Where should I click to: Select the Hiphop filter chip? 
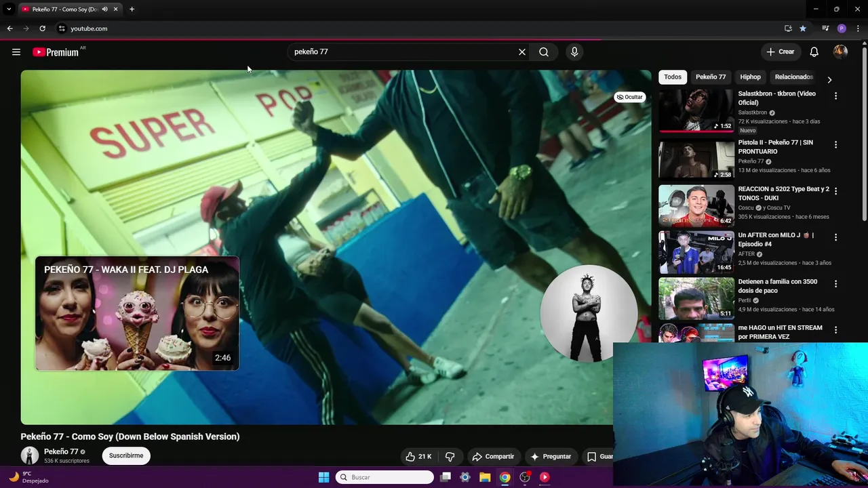(750, 77)
